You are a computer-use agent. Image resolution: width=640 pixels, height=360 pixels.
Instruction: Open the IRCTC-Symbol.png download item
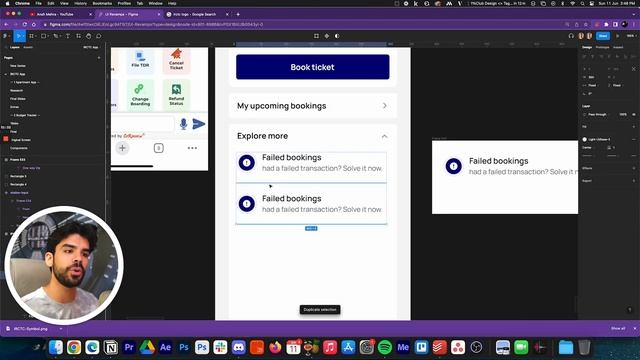point(31,329)
